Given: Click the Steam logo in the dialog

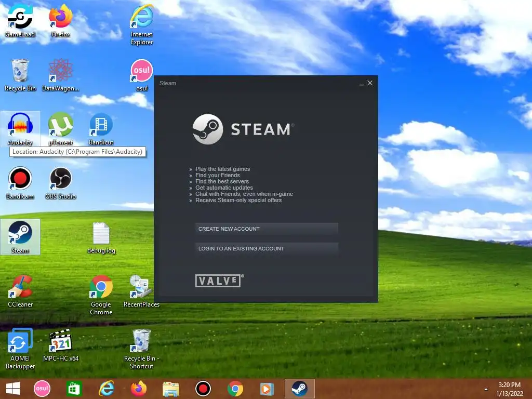Looking at the screenshot, I should click(243, 129).
